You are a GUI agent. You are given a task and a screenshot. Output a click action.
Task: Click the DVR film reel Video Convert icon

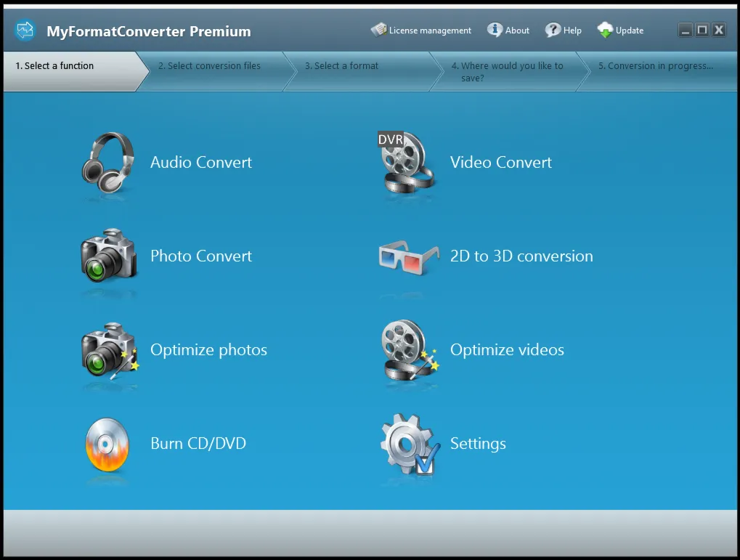(406, 163)
